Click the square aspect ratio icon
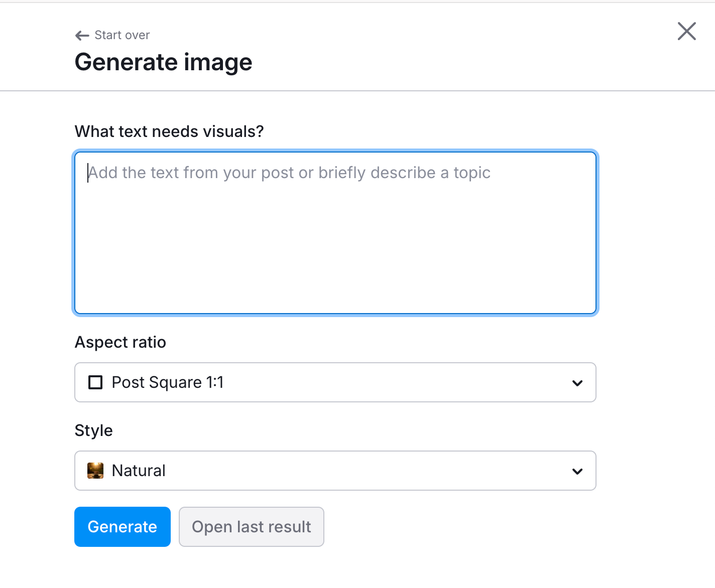The image size is (715, 588). pos(95,382)
